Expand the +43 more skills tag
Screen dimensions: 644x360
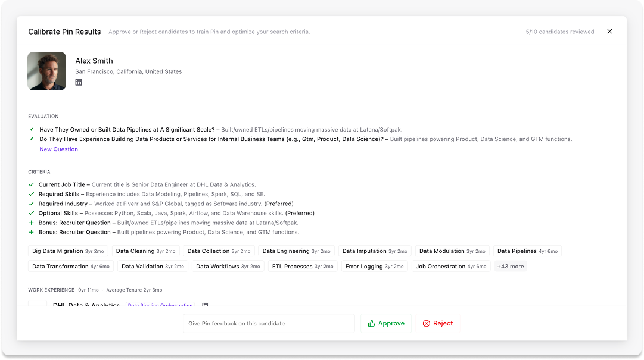511,267
